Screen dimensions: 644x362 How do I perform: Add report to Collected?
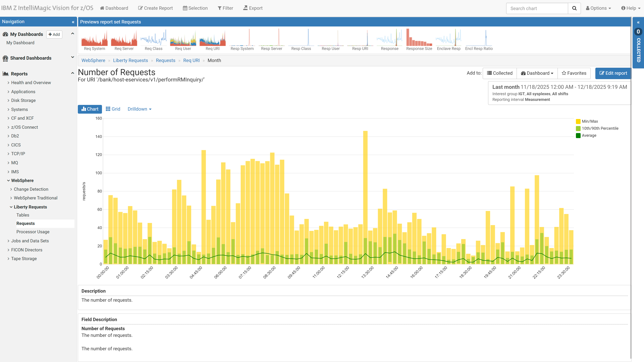(x=499, y=73)
